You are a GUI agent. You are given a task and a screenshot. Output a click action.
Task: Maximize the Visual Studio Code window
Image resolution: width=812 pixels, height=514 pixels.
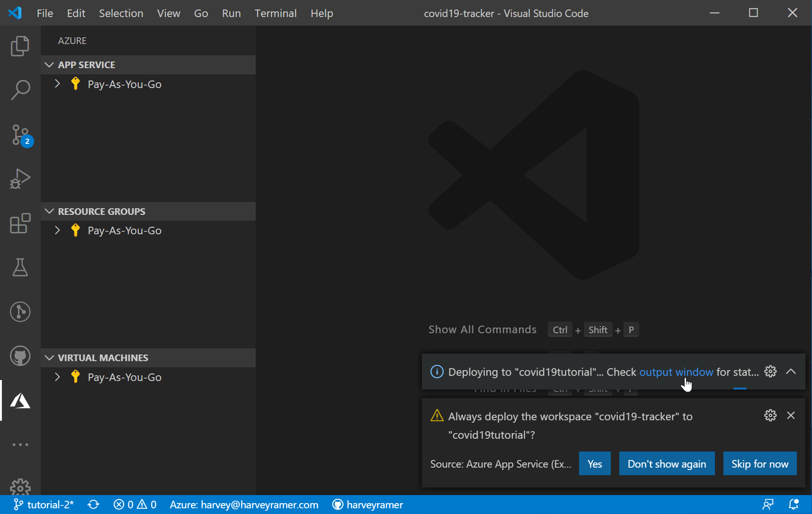pos(753,13)
